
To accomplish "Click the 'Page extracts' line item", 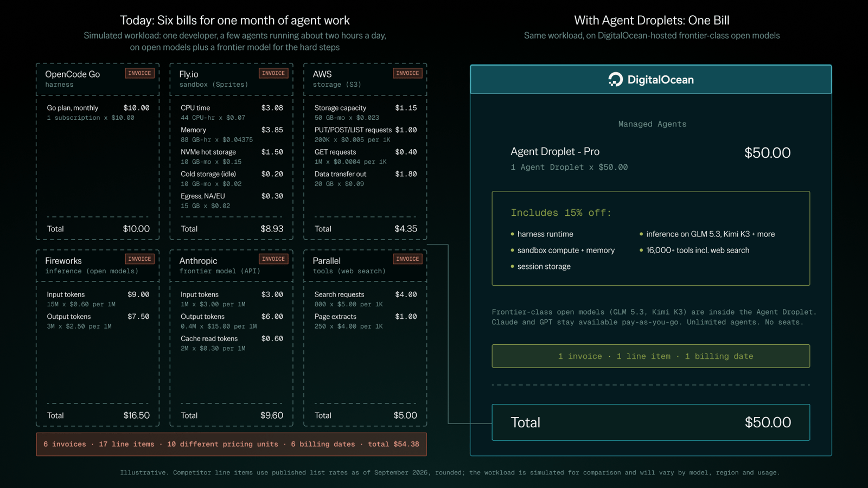I will coord(366,321).
